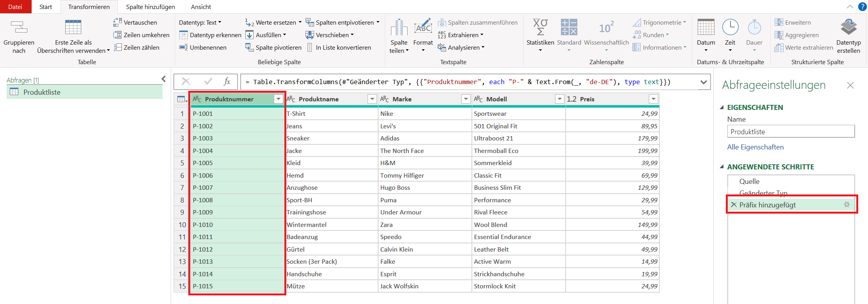Click Aggregieren

(x=797, y=35)
